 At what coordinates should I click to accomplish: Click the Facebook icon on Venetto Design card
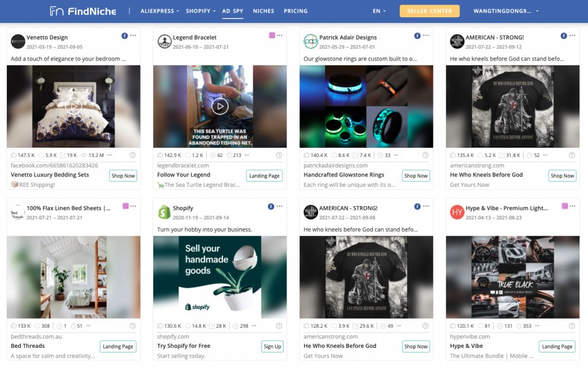pos(125,36)
